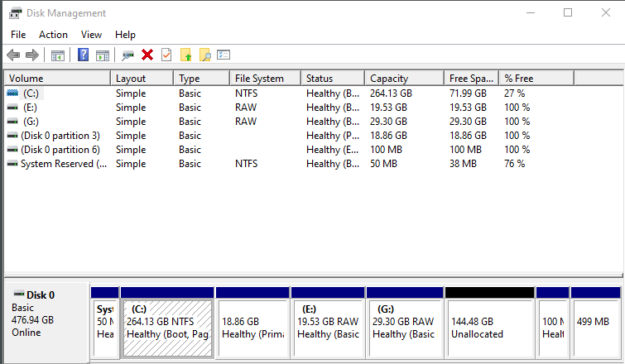This screenshot has height=364, width=625.
Task: Open Help via blue question mark icon
Action: (83, 55)
